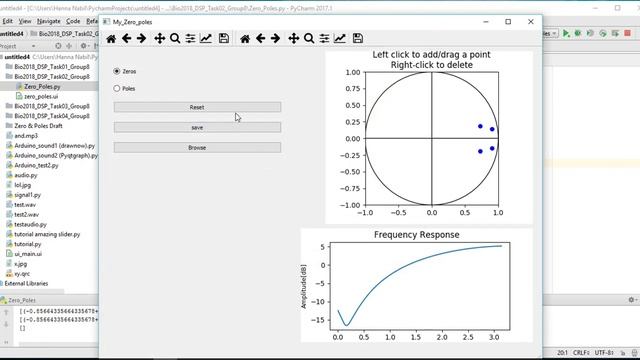Open the View menu in PyCharm
The width and height of the screenshot is (640, 360).
[24, 21]
